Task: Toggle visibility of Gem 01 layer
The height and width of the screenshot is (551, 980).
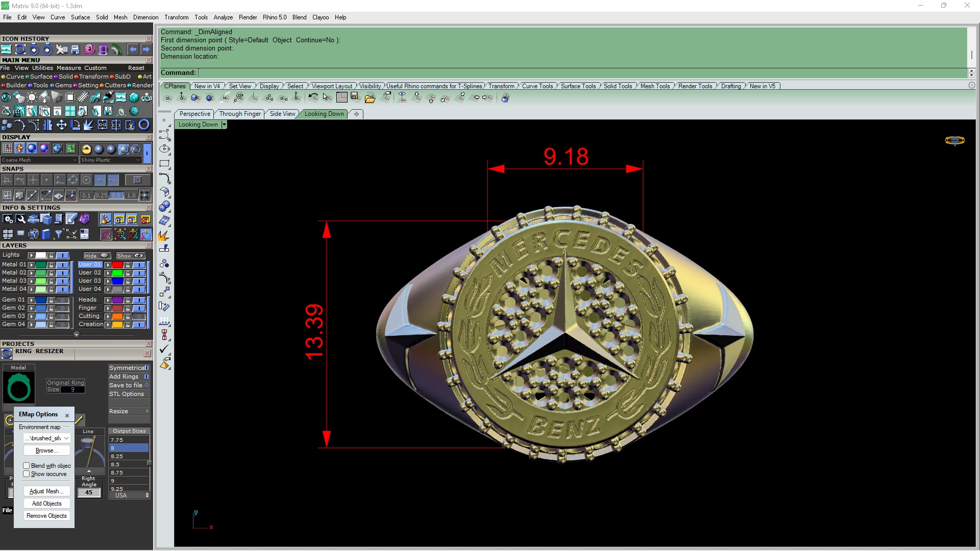Action: [x=63, y=300]
